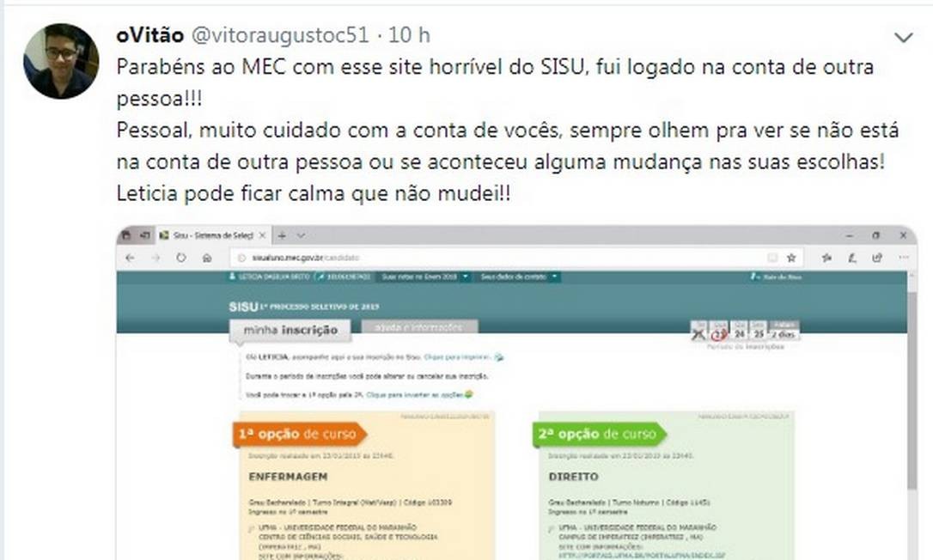The width and height of the screenshot is (933, 560).
Task: Click the add notes pen icon
Action: 852,258
